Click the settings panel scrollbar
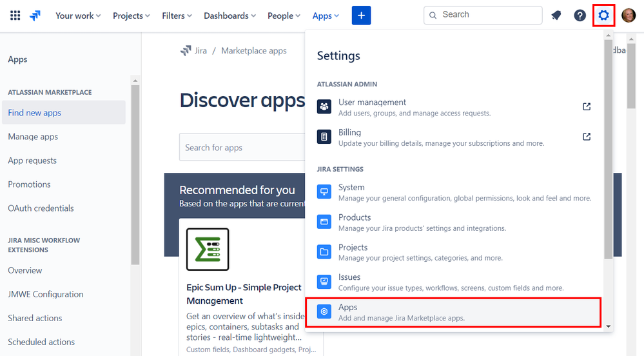The height and width of the screenshot is (356, 644). tap(609, 149)
